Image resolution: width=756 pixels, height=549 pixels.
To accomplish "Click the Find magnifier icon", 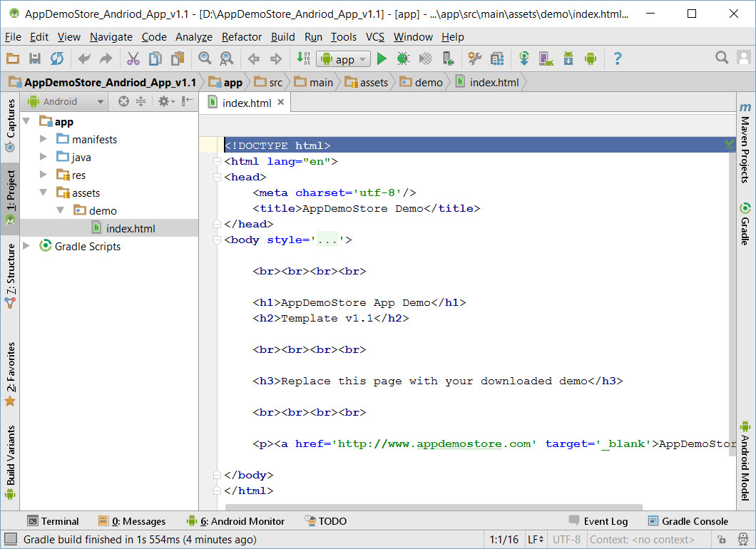I will coord(205,58).
